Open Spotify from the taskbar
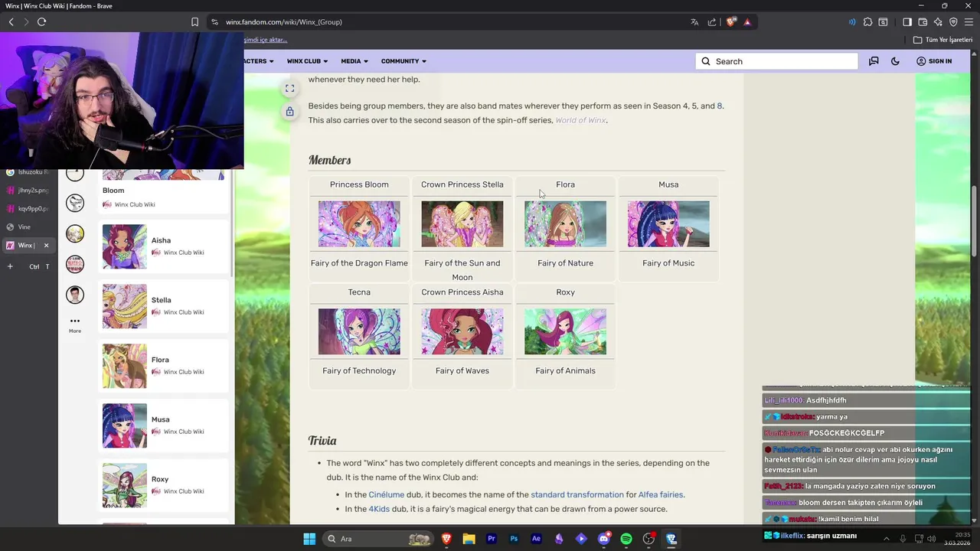The height and width of the screenshot is (551, 980). click(x=626, y=539)
